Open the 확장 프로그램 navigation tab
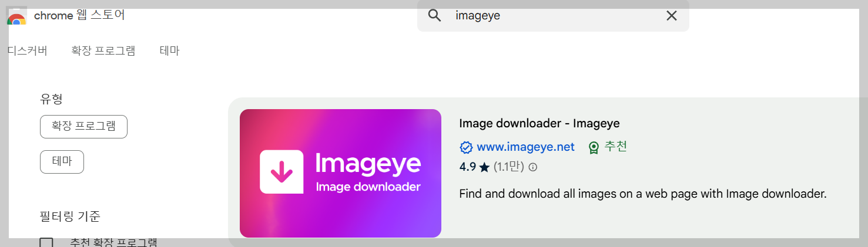 [103, 51]
